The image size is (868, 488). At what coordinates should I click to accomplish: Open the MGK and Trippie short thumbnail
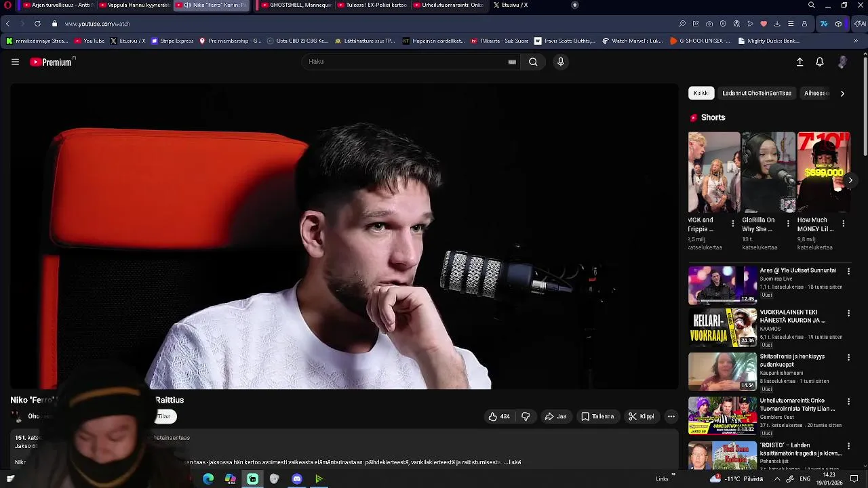[x=714, y=172]
